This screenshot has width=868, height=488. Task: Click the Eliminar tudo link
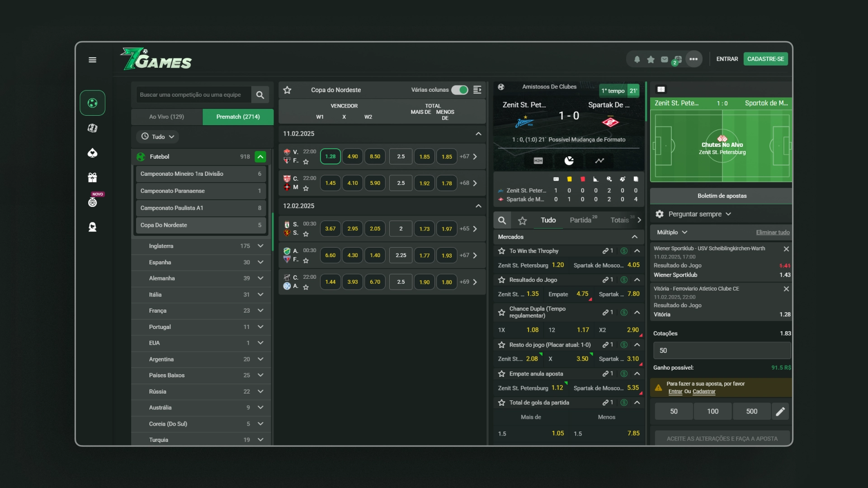pyautogui.click(x=773, y=232)
